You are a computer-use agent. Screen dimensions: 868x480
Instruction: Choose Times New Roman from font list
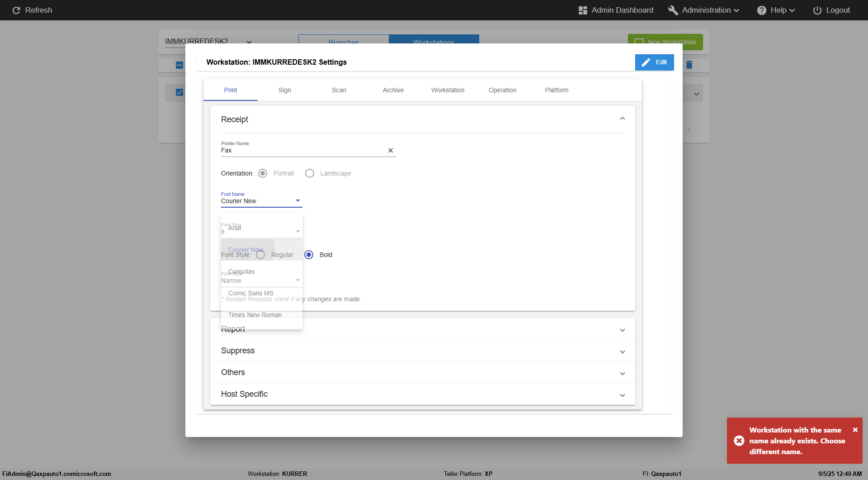pos(262,315)
